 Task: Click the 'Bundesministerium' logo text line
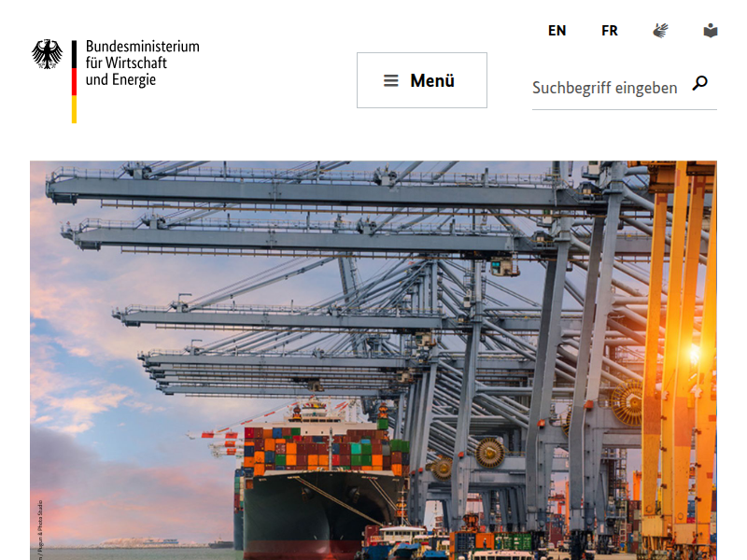point(143,46)
